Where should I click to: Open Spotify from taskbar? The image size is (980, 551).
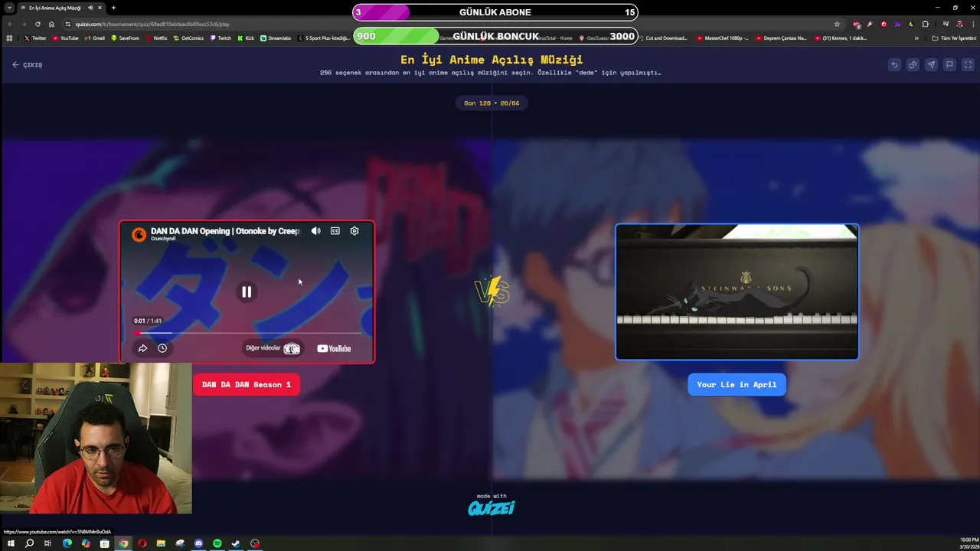[217, 543]
